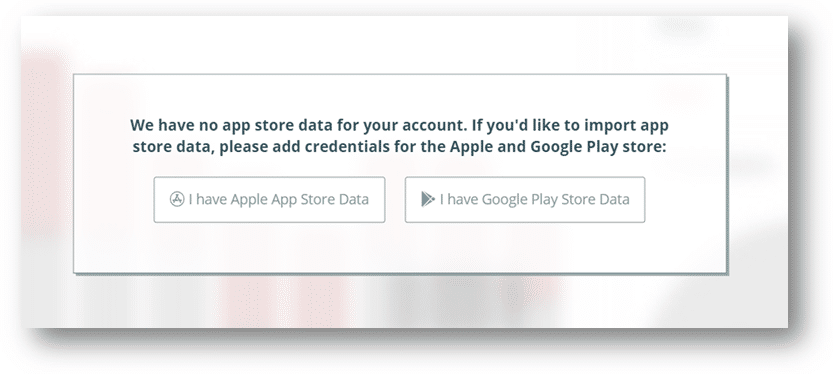Click the Apple App Store circular icon

(176, 199)
